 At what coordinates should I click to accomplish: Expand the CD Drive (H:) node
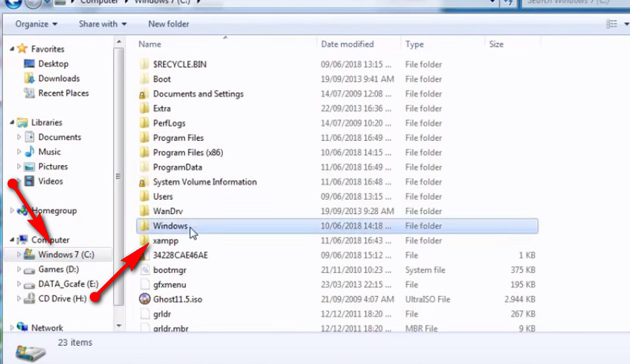(19, 298)
